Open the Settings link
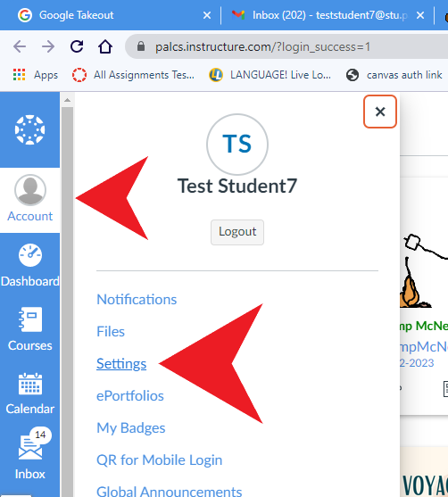This screenshot has height=497, width=448. coord(121,363)
